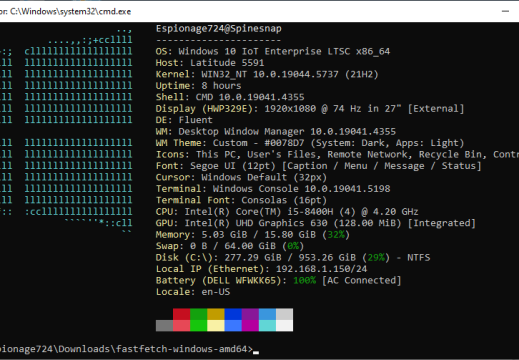Viewport: 519px width, 360px height.
Task: Click the Espionage724@Spinesnap header line
Action: point(219,29)
